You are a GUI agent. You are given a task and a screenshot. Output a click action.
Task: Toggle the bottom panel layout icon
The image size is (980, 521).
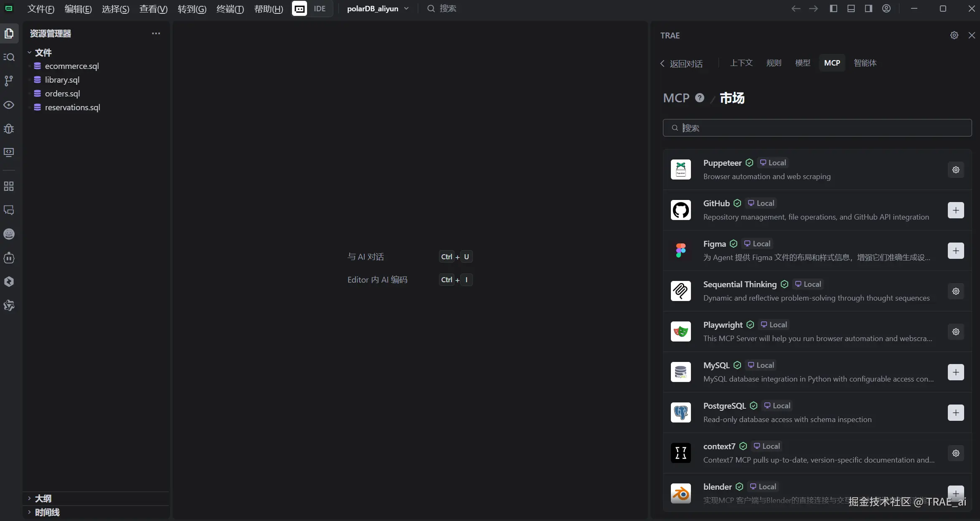pyautogui.click(x=851, y=8)
